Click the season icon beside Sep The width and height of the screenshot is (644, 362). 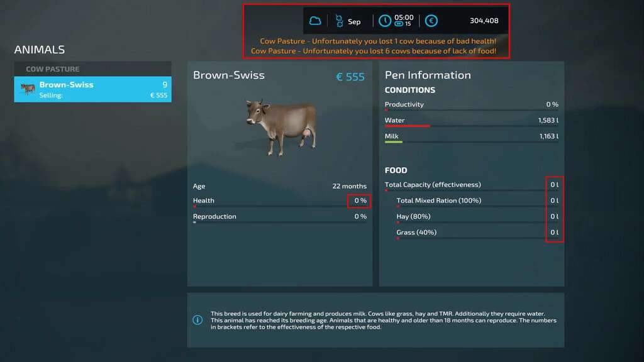(x=339, y=21)
